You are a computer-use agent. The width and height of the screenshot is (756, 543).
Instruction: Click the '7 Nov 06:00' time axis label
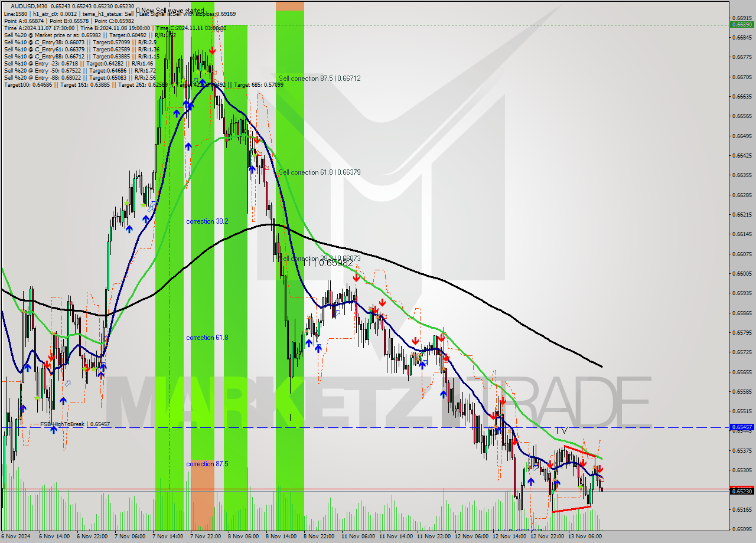click(x=129, y=537)
